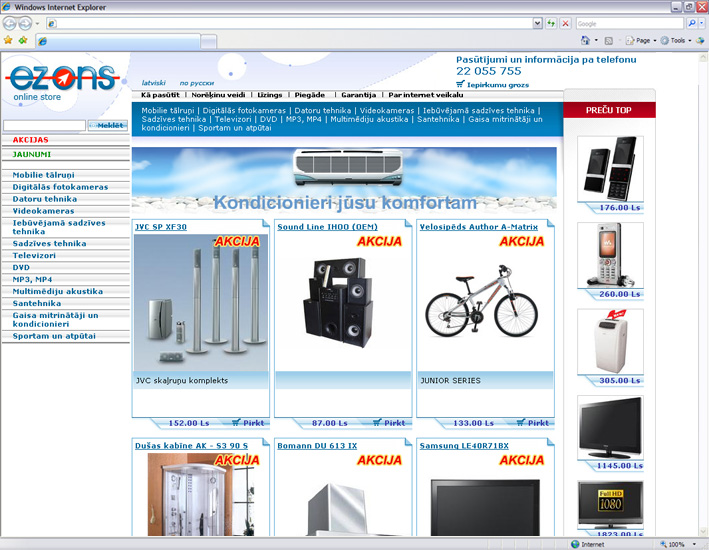
Task: Open JAUNUMI in the left sidebar
Action: coord(32,154)
